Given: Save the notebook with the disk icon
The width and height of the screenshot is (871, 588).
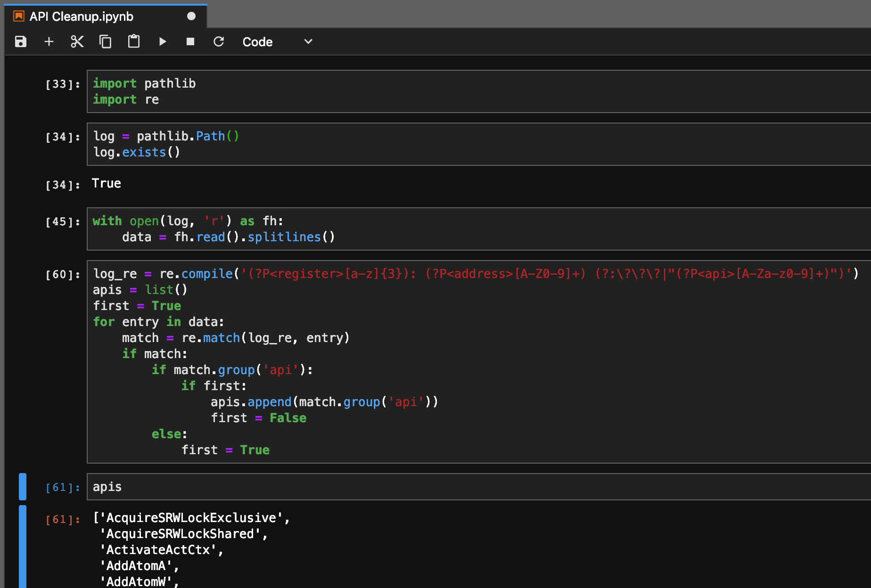Looking at the screenshot, I should tap(21, 42).
